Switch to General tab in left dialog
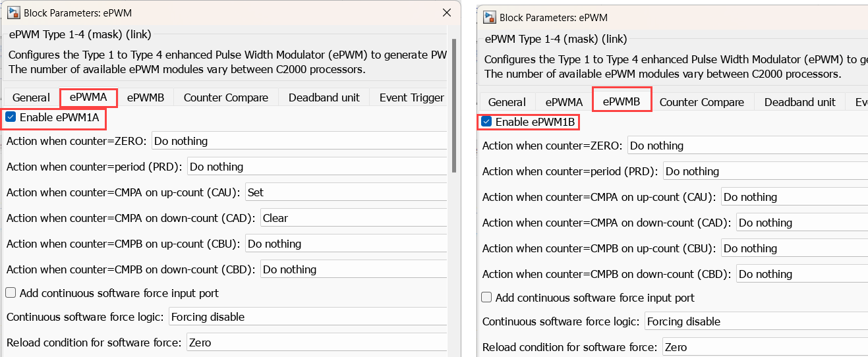 pos(31,97)
